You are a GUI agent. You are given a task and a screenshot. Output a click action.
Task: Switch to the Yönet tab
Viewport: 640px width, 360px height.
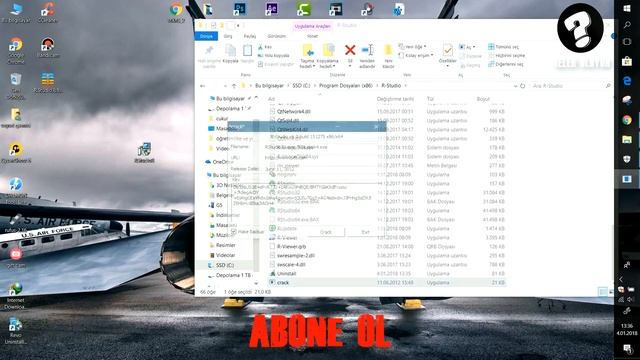(312, 36)
